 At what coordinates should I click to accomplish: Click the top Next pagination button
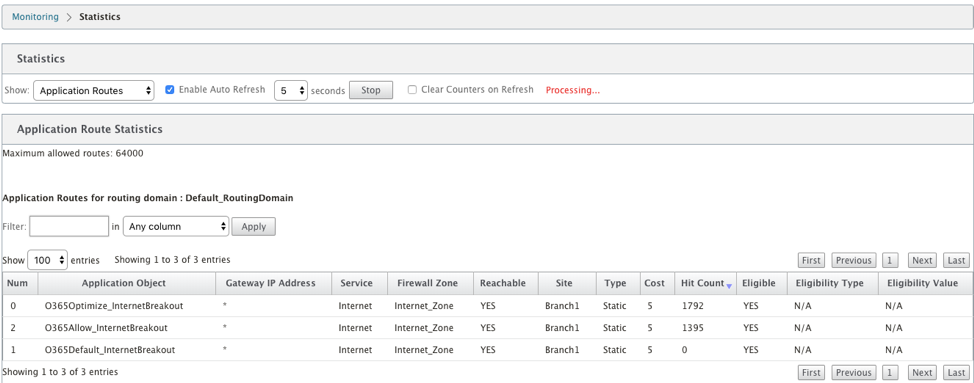pos(922,261)
